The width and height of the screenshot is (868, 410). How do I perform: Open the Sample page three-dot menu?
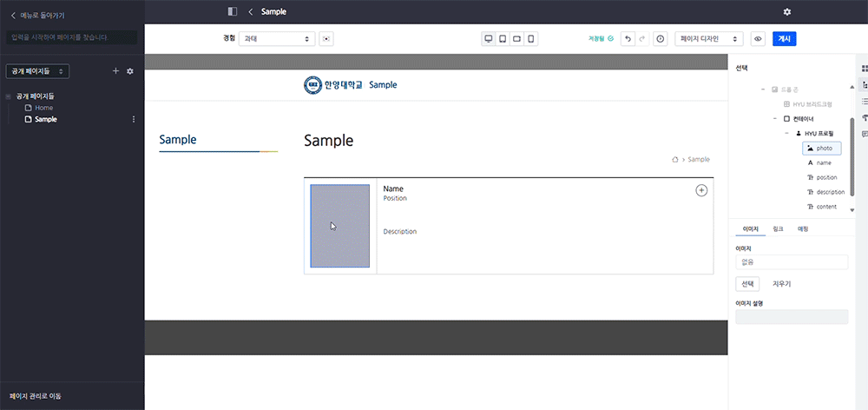[133, 119]
